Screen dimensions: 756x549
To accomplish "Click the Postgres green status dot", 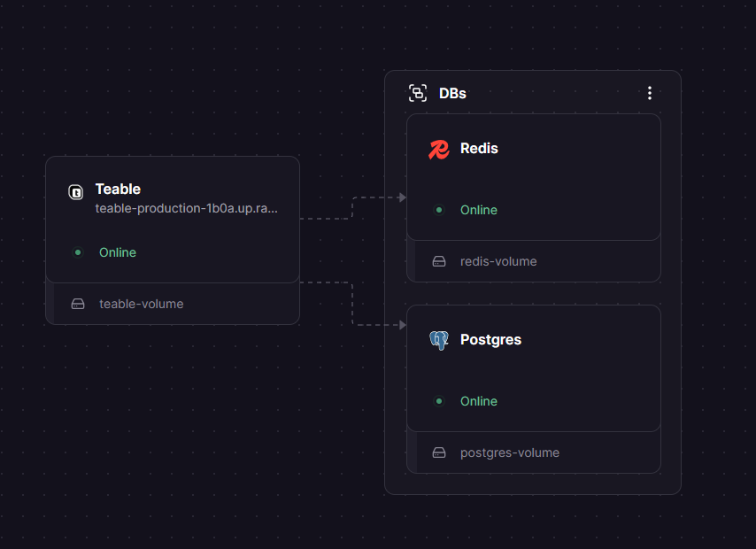I will (x=439, y=401).
